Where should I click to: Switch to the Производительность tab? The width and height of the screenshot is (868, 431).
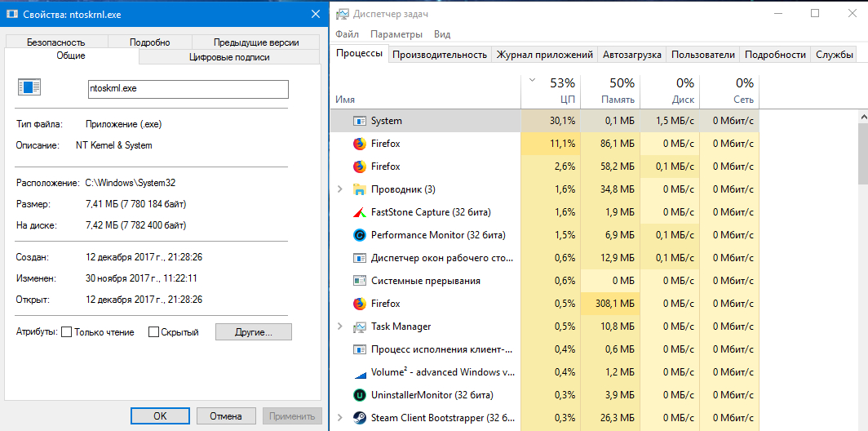click(x=439, y=55)
